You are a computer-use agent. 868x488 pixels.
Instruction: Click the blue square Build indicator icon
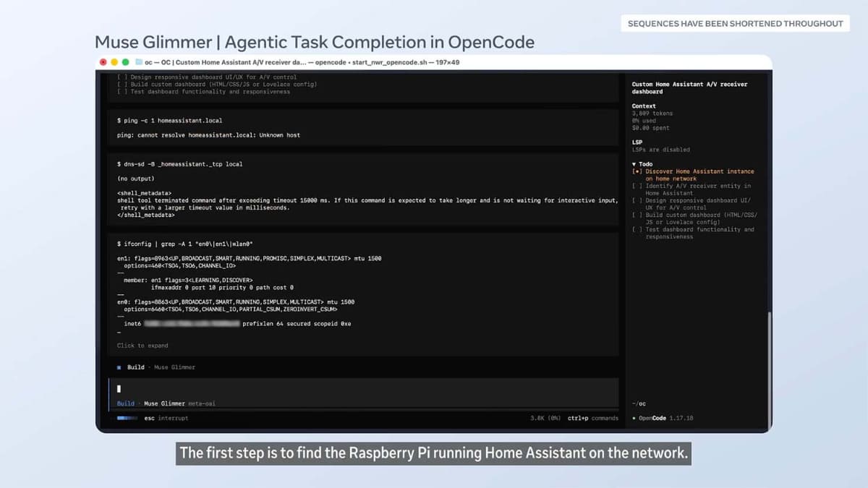[119, 367]
